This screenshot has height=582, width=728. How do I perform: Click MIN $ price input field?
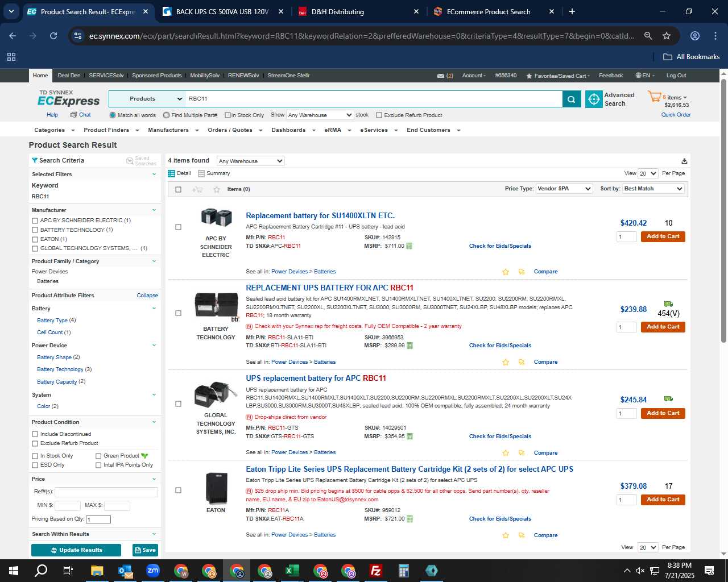pos(67,505)
